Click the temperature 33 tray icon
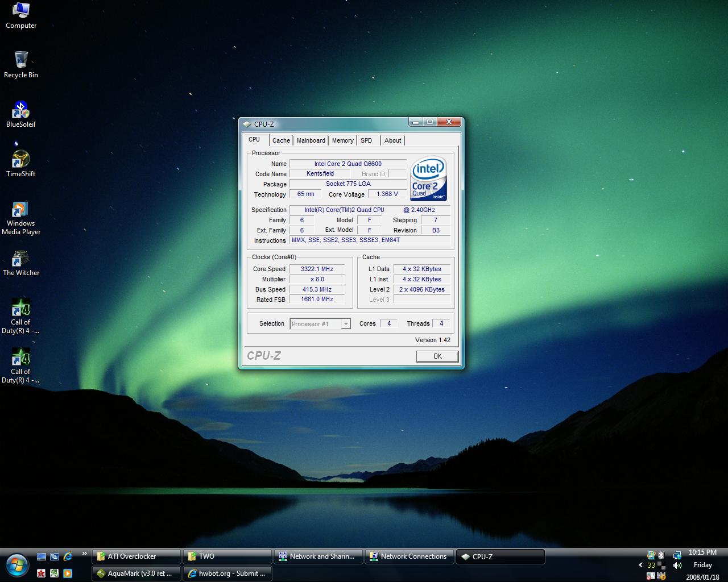Image resolution: width=728 pixels, height=582 pixels. point(651,566)
